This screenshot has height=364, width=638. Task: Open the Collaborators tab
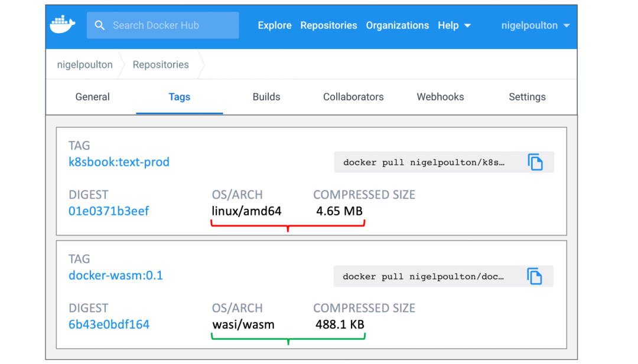point(353,97)
